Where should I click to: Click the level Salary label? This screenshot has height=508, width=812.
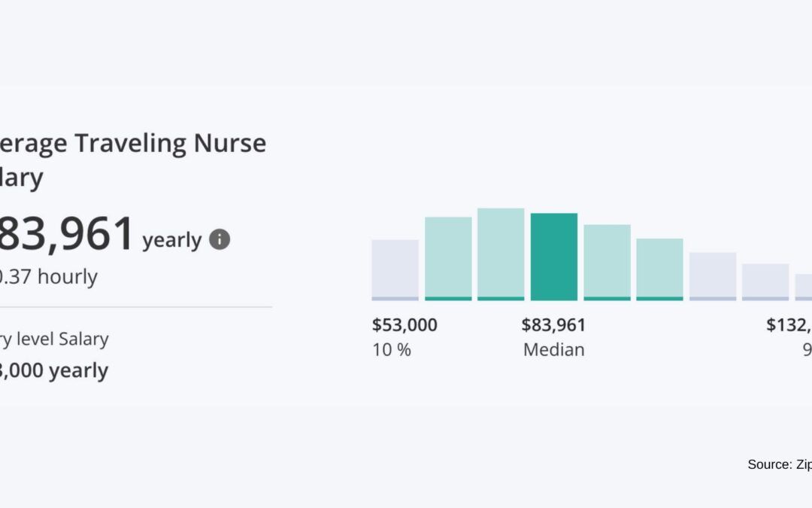[x=54, y=339]
